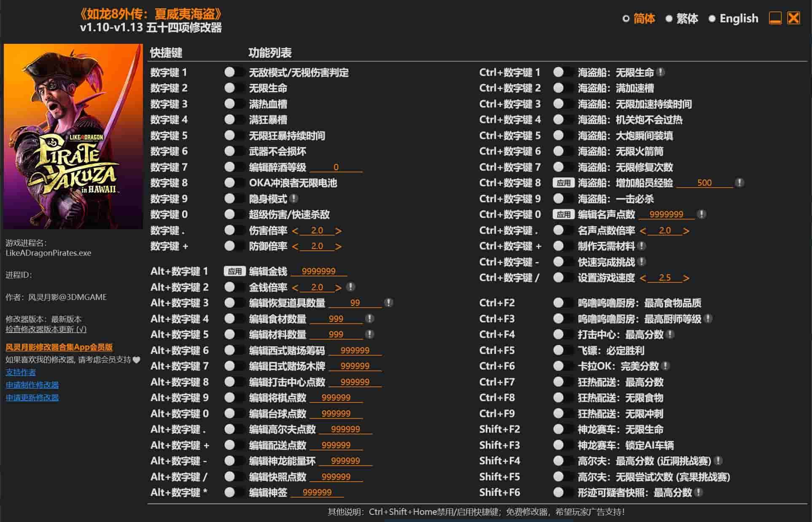The height and width of the screenshot is (522, 812).
Task: Increase 伤害倍率 using right arrow
Action: (x=337, y=230)
